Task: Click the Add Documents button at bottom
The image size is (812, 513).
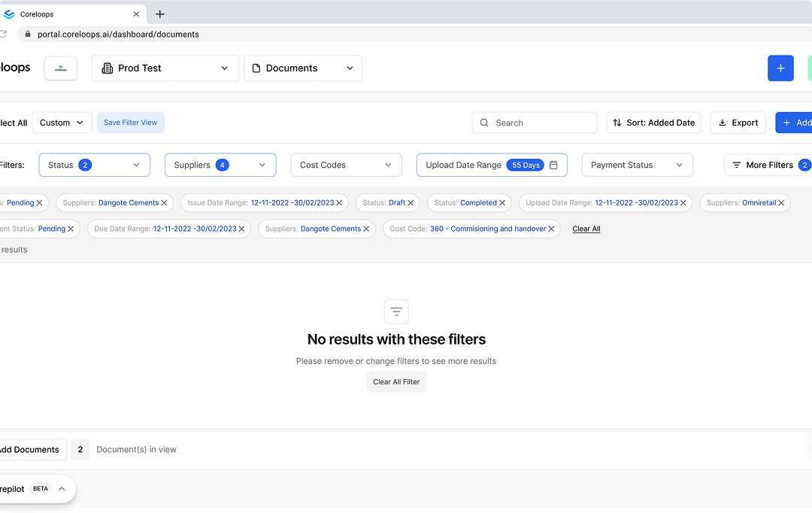Action: click(32, 450)
